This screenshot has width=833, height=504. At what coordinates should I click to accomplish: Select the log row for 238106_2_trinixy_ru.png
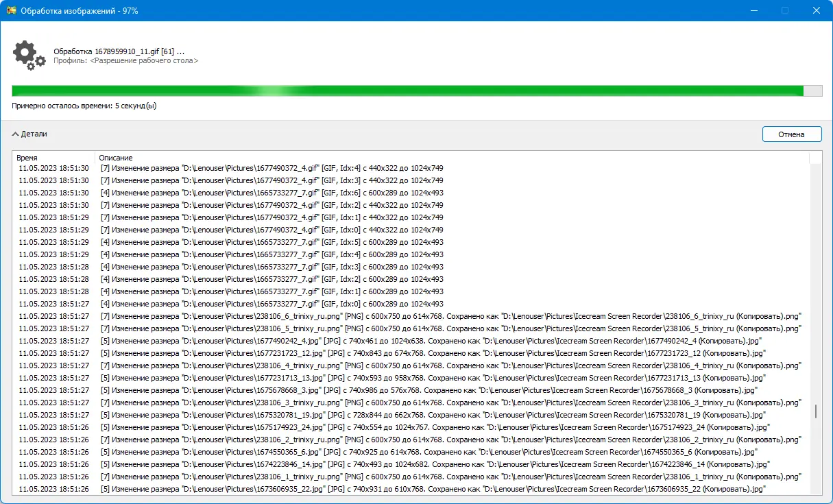click(x=411, y=440)
